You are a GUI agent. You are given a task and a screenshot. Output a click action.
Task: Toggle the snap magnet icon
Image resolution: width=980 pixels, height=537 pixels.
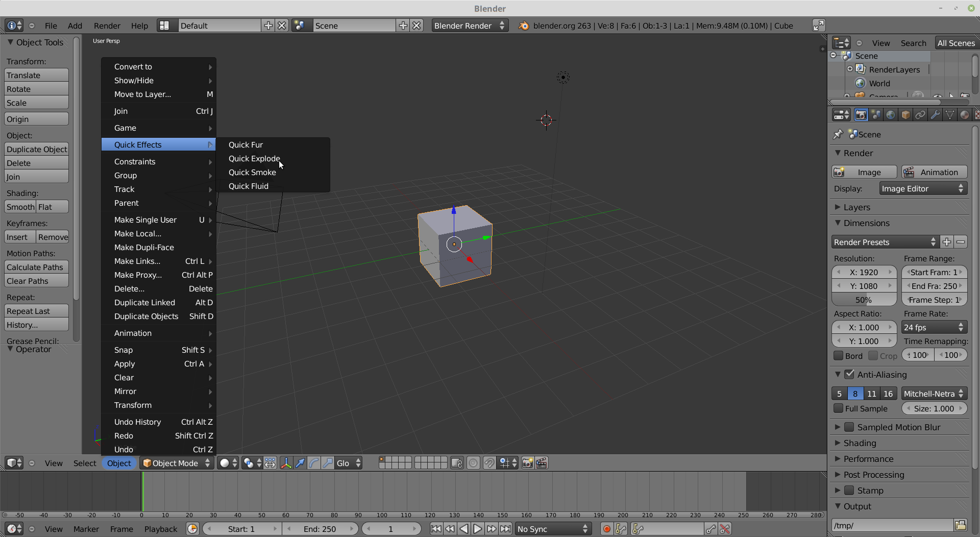[489, 463]
